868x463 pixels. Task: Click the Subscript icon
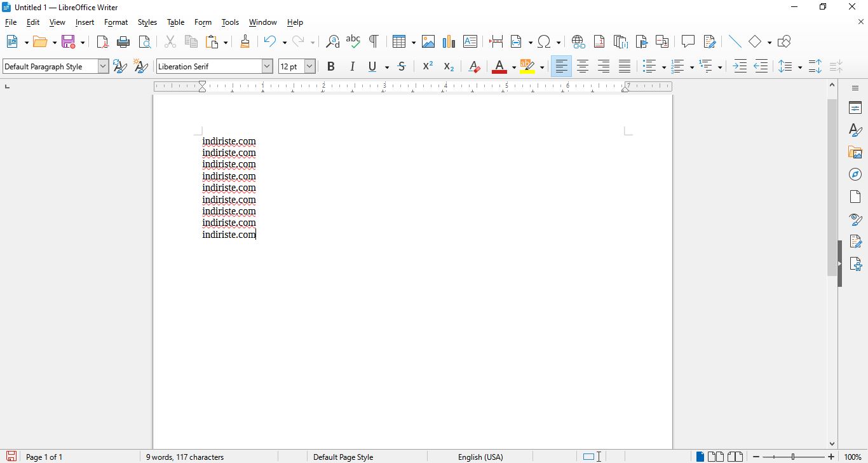click(x=449, y=66)
